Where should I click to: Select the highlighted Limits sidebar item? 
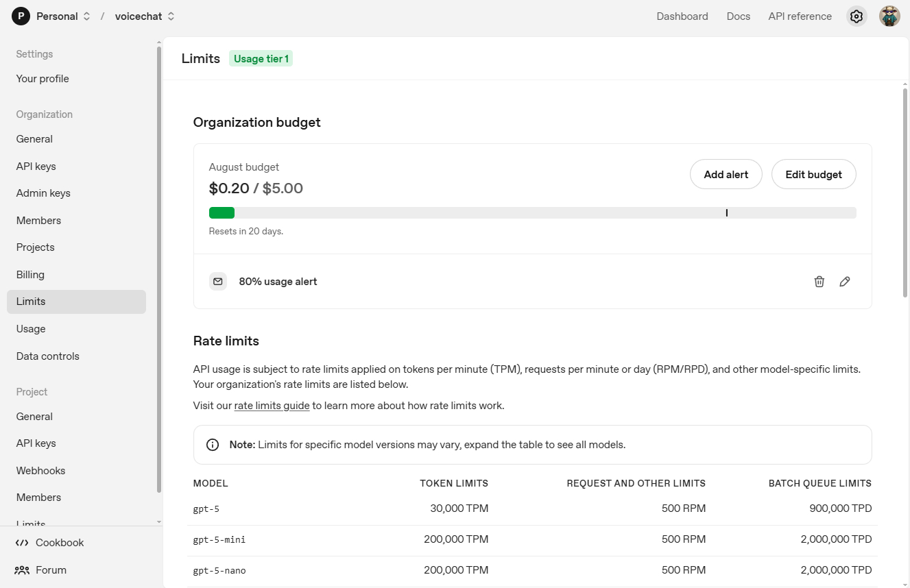[76, 302]
